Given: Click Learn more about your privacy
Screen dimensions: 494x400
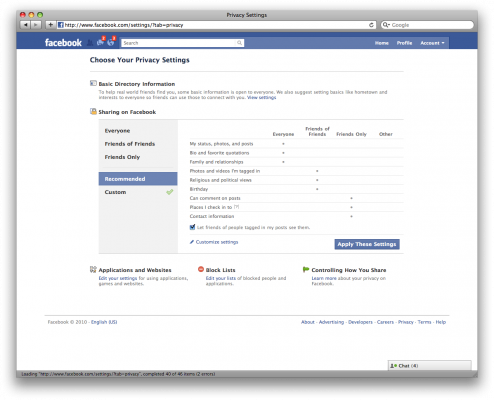Looking at the screenshot, I should [x=324, y=278].
